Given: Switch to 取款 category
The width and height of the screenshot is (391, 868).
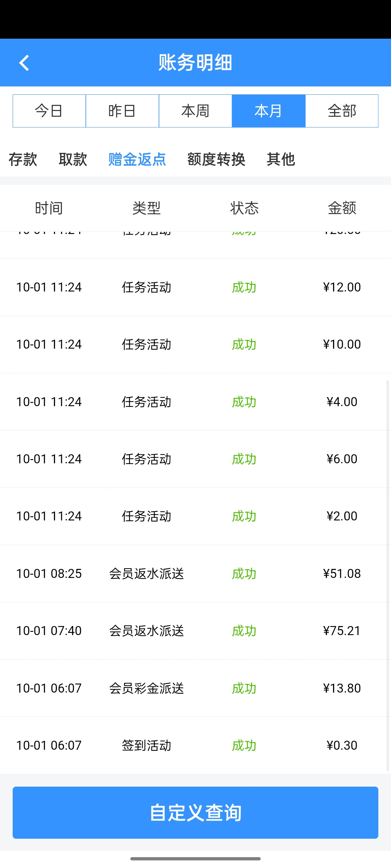Looking at the screenshot, I should click(x=73, y=159).
